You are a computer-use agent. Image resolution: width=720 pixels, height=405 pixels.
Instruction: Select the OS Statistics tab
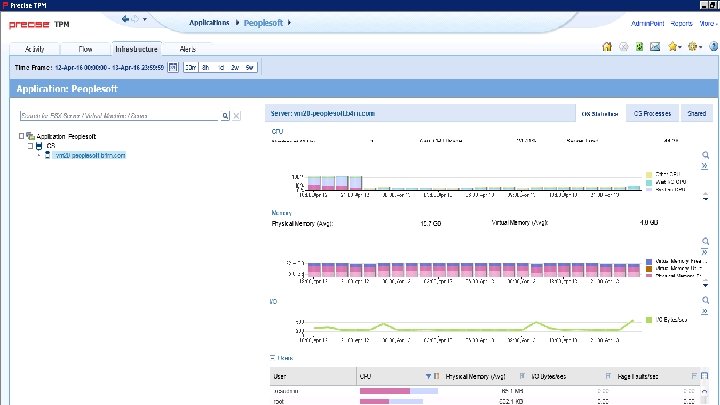point(600,113)
